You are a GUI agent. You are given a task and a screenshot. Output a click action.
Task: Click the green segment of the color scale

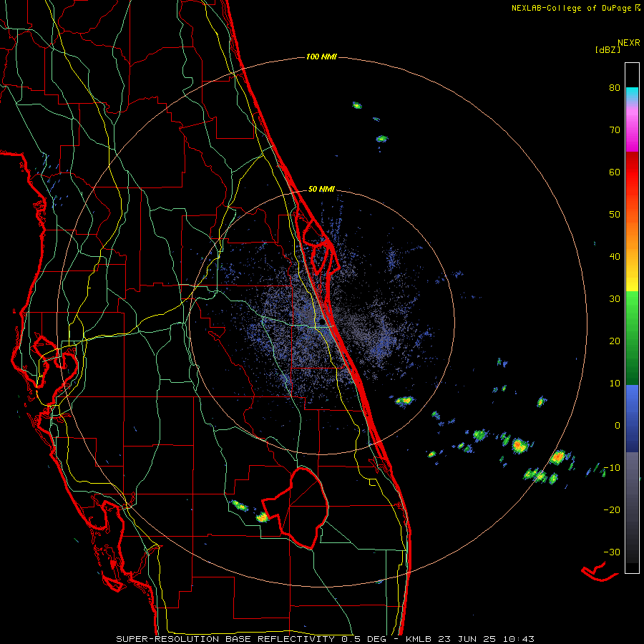(x=632, y=338)
